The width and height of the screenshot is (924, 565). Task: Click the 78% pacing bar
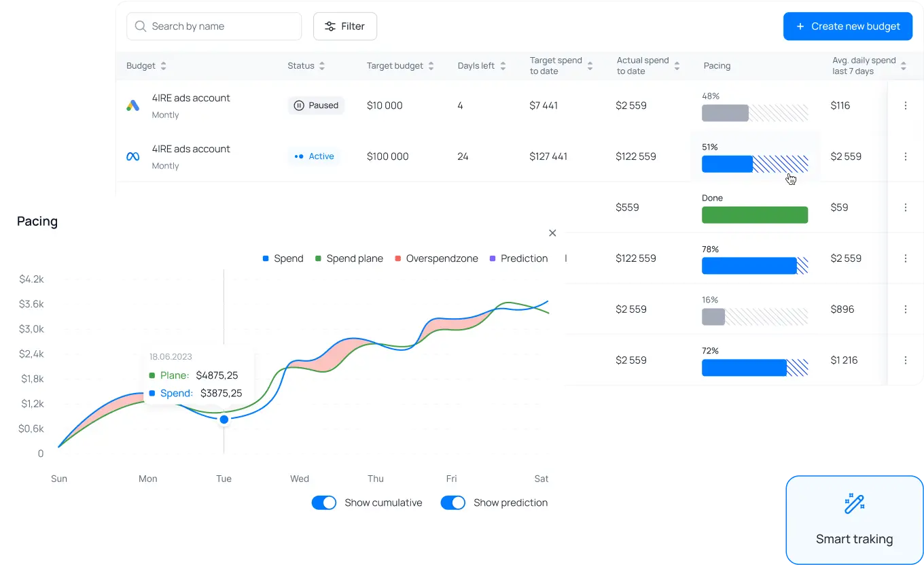pyautogui.click(x=755, y=266)
